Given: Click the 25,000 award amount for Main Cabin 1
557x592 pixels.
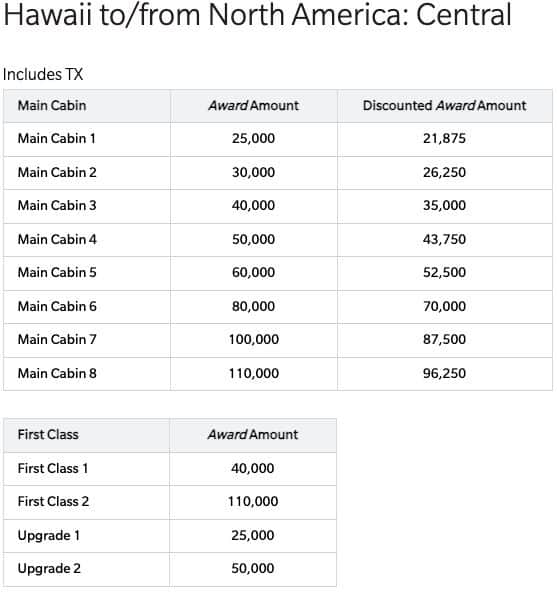Looking at the screenshot, I should click(x=253, y=139).
